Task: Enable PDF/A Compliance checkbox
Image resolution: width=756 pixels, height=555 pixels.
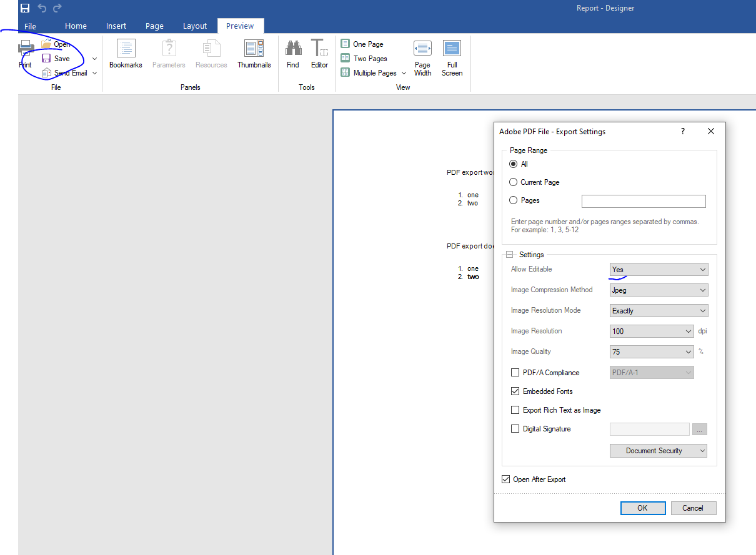Action: click(515, 373)
